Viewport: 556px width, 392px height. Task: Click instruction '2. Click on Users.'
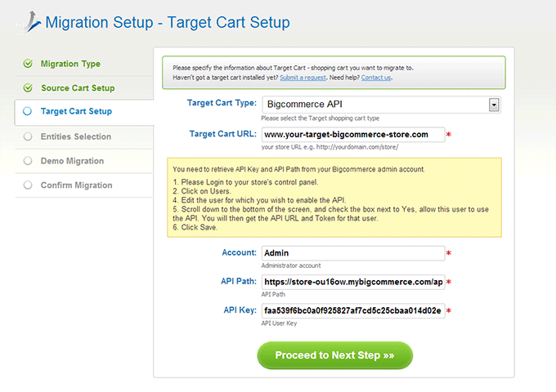coord(202,191)
